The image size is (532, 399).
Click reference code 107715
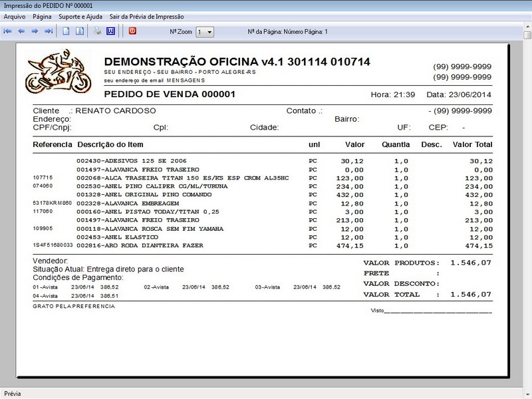pos(43,178)
